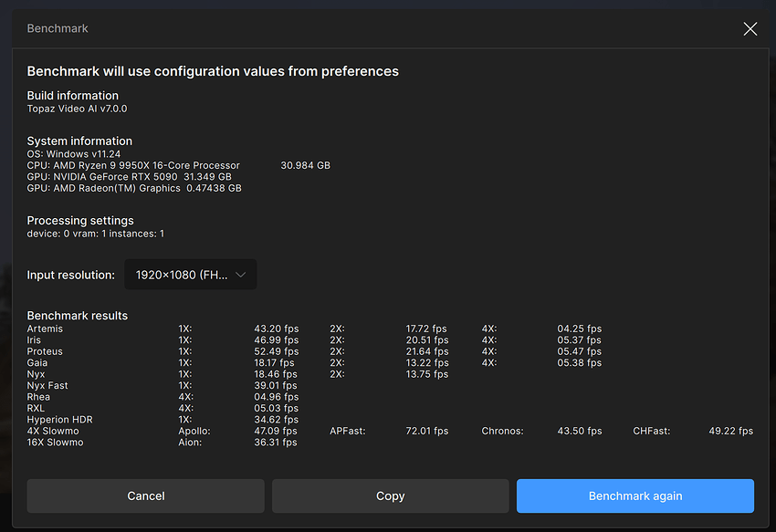Click the CHFast result 49.22 fps
776x532 pixels.
730,431
